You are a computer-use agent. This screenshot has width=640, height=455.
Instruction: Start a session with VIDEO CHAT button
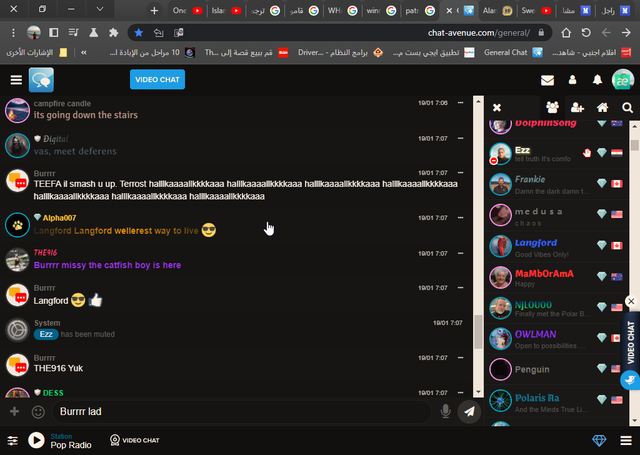coord(157,80)
